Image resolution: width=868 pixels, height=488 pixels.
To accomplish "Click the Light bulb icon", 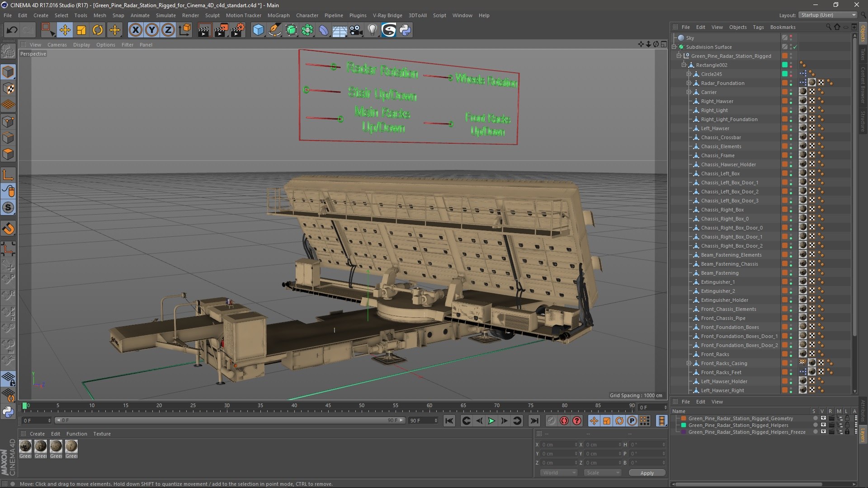I will pos(372,30).
